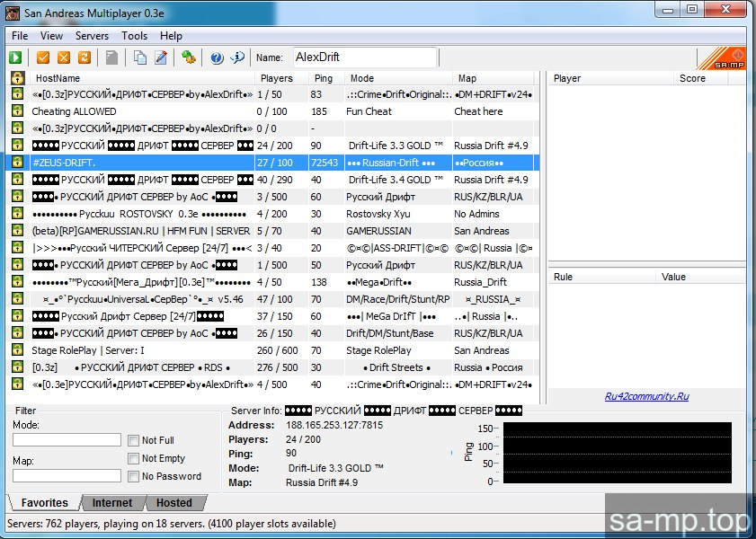Click lock icon on Drift-Life 3.4 GOLD row
The height and width of the screenshot is (539, 756).
(18, 179)
